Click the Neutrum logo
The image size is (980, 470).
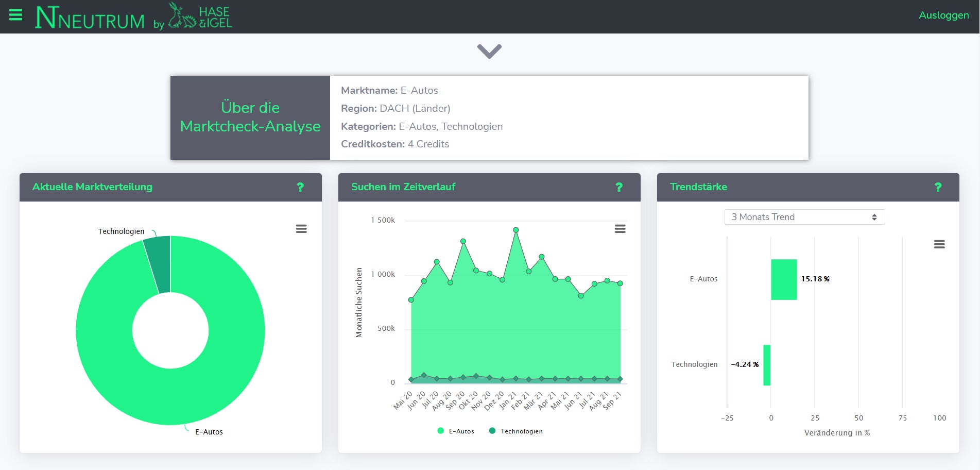coord(90,17)
